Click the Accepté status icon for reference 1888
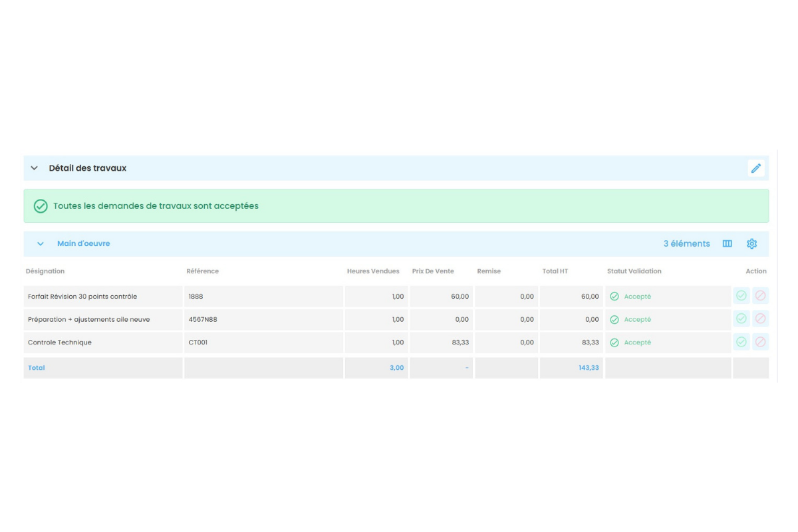 pyautogui.click(x=614, y=297)
